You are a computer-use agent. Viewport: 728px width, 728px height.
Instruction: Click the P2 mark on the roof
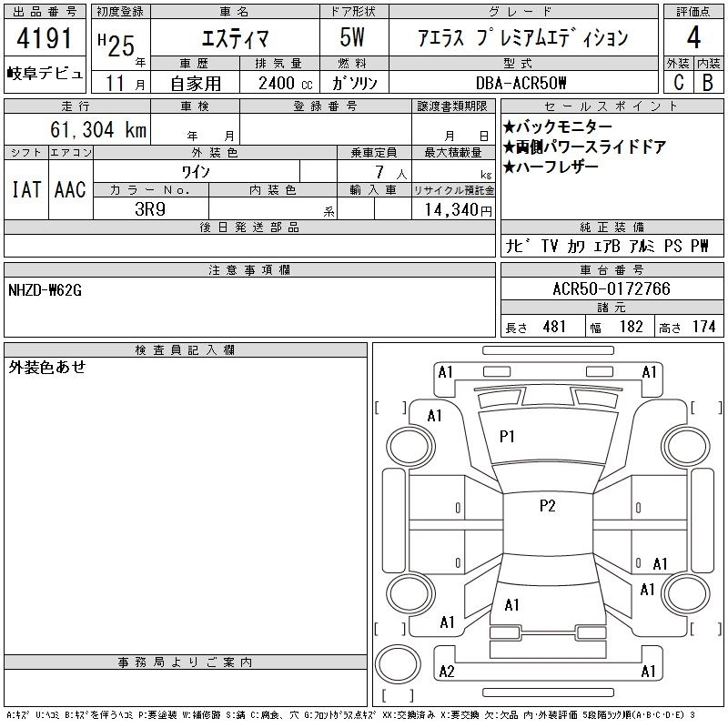point(548,506)
